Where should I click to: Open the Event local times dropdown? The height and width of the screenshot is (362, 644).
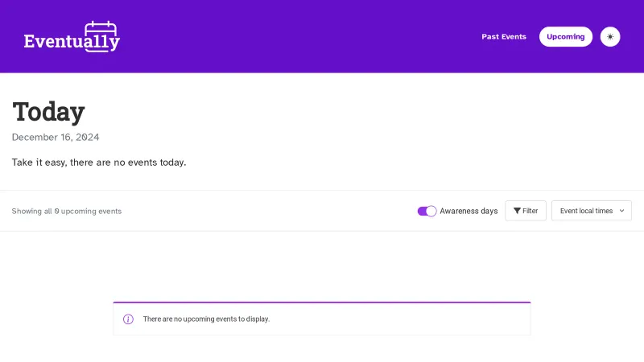click(586, 211)
